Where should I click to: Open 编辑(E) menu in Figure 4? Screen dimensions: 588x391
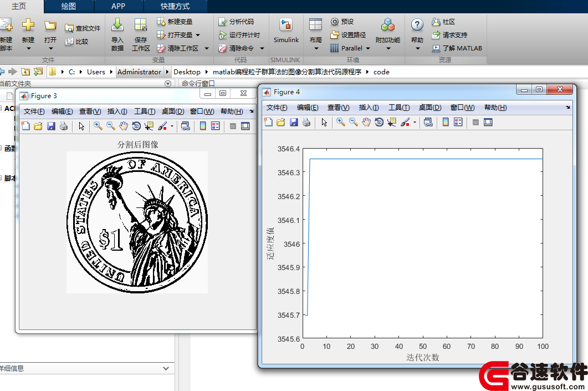click(x=308, y=108)
